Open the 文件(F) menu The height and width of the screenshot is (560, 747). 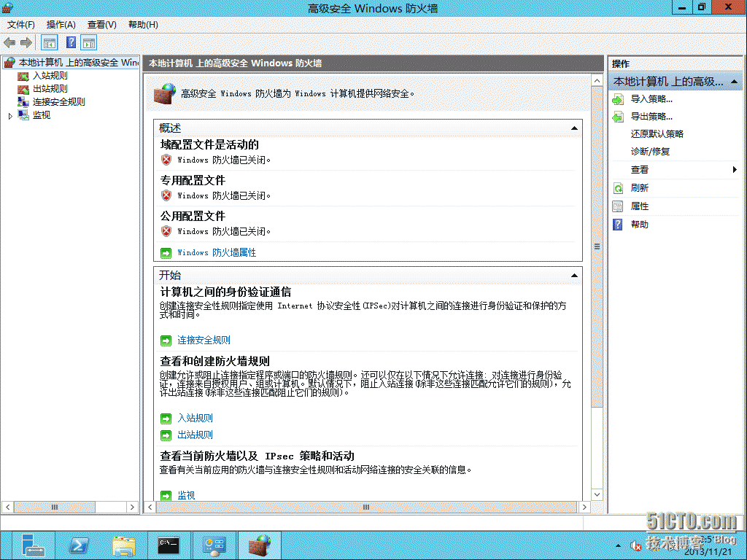(21, 24)
